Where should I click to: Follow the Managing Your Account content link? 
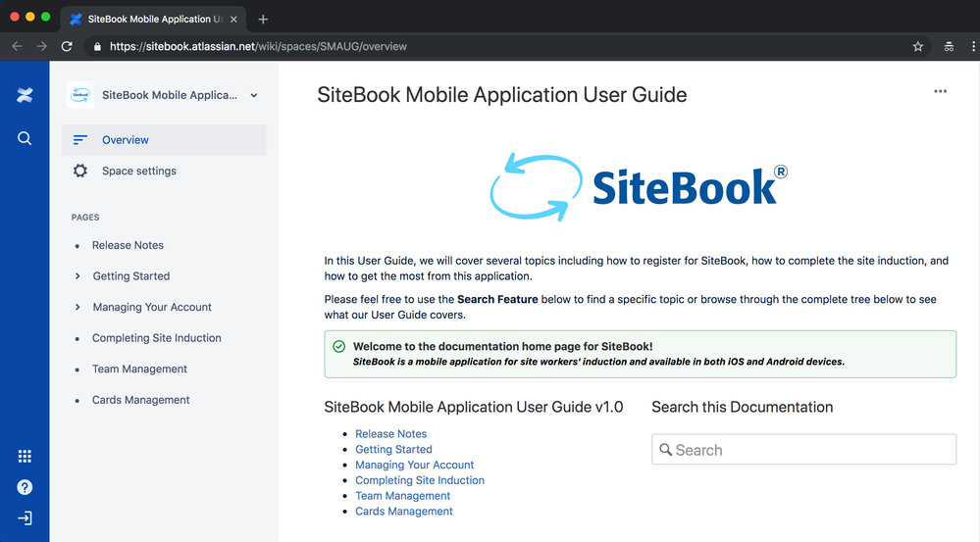tap(414, 466)
